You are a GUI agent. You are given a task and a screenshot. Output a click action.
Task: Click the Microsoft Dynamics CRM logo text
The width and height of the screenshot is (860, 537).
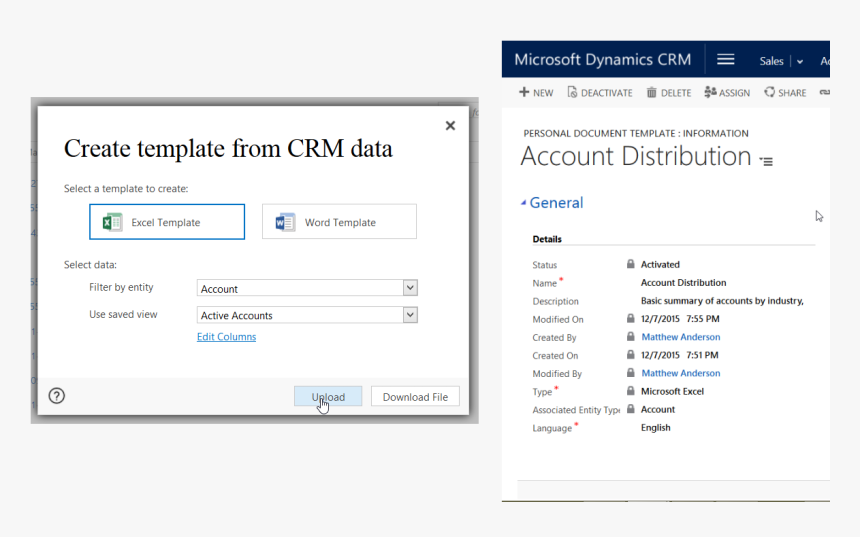(602, 59)
